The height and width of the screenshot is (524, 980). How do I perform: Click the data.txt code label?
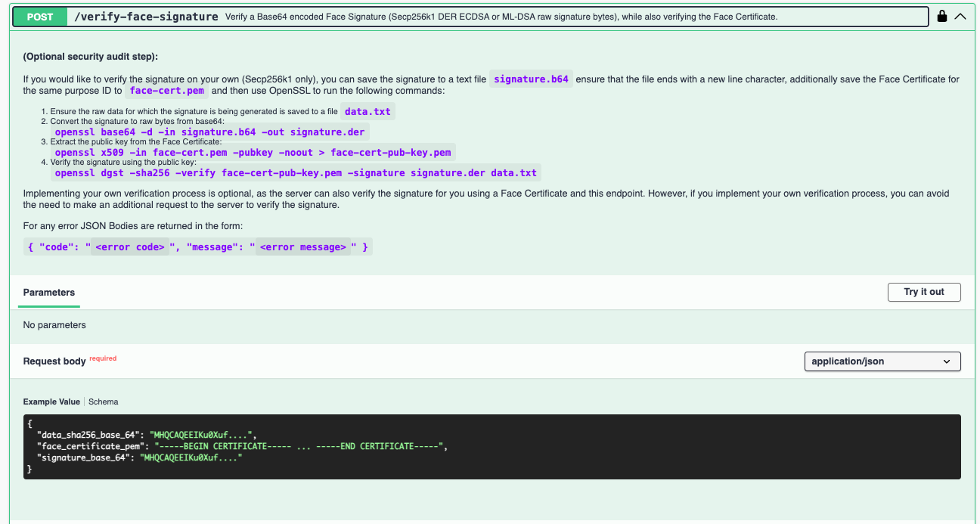click(x=367, y=111)
